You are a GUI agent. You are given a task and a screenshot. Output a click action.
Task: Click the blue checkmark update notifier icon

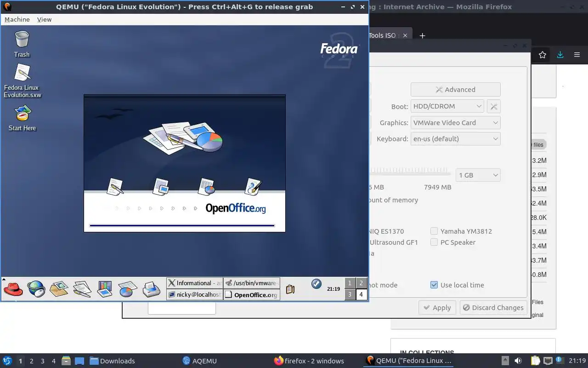(x=316, y=284)
